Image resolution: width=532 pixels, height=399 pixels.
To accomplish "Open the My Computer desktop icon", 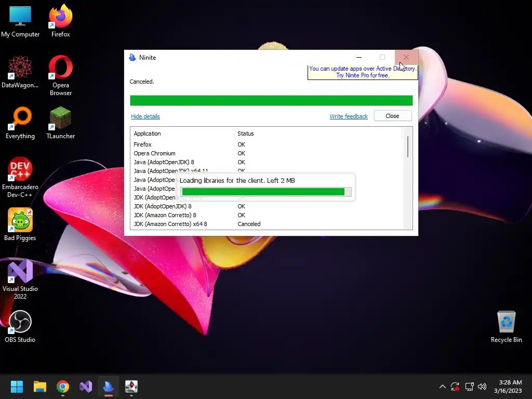I will click(20, 21).
